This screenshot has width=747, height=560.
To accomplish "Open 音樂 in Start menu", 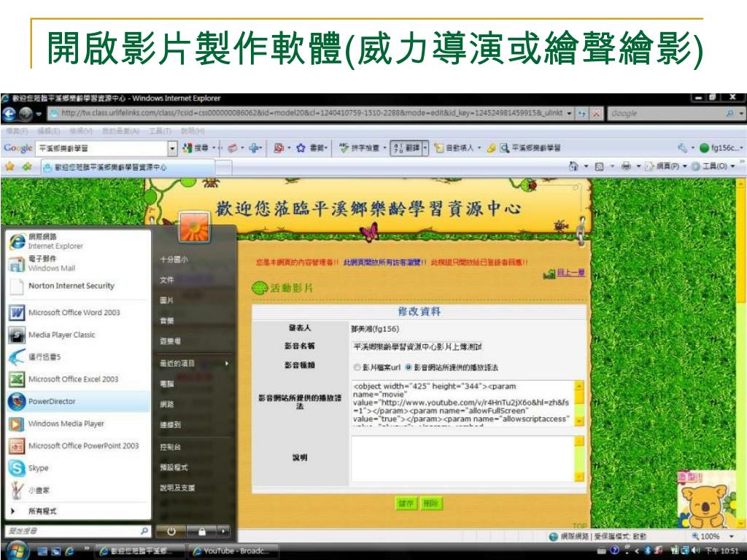I will click(167, 321).
